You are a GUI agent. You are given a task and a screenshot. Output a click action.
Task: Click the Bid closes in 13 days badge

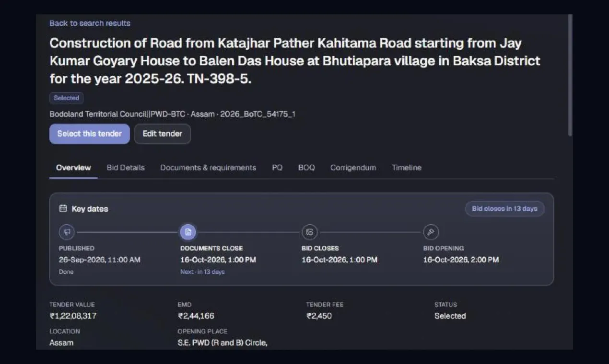coord(504,209)
